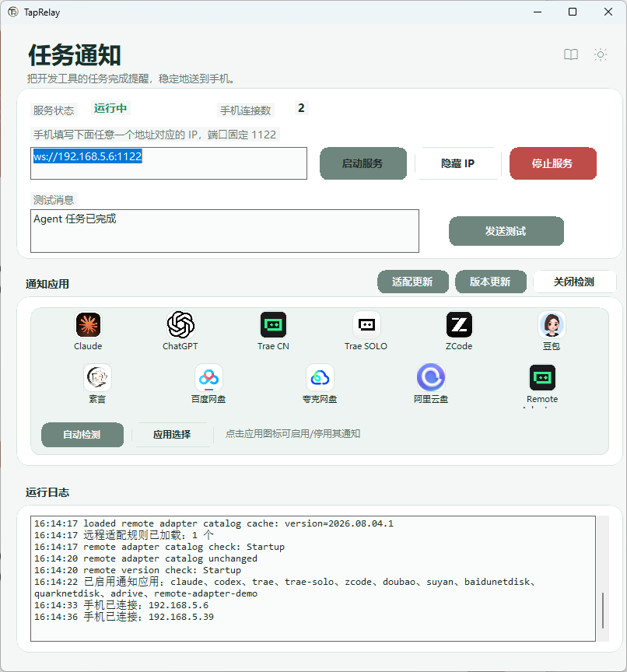Image resolution: width=627 pixels, height=672 pixels.
Task: Click the TapRelay title bar logo
Action: coord(13,12)
